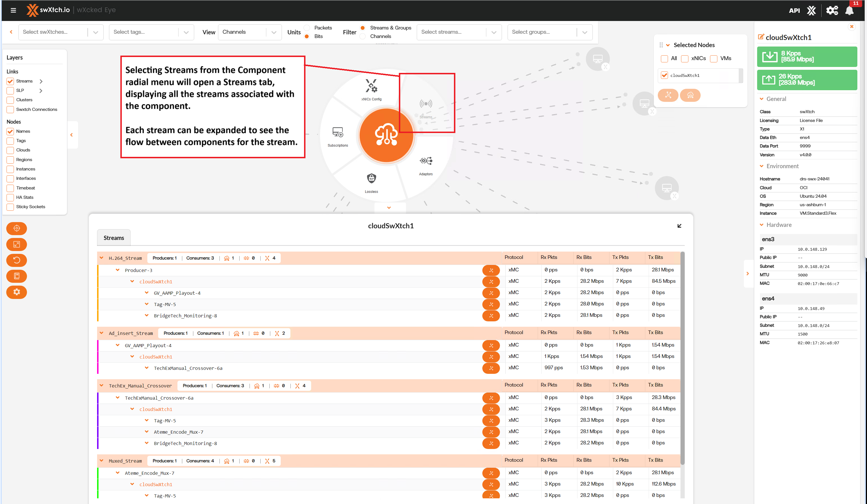Open the hamburger menu icon
Screen dimensions: 867x504
coord(13,10)
